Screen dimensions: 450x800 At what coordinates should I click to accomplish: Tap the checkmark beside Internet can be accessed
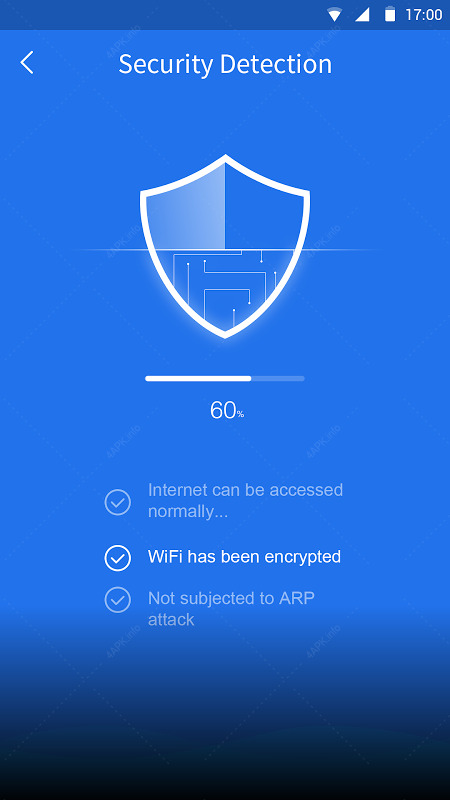pyautogui.click(x=118, y=502)
